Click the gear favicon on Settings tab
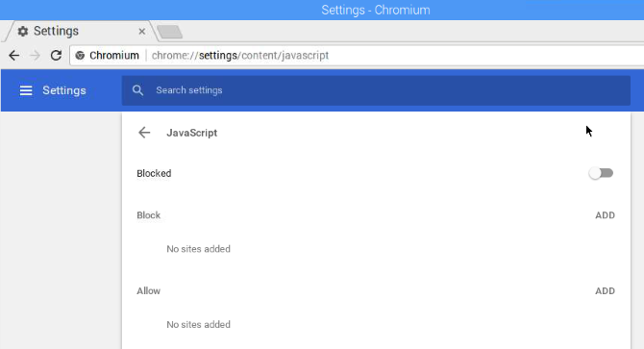The height and width of the screenshot is (349, 644). [x=23, y=31]
